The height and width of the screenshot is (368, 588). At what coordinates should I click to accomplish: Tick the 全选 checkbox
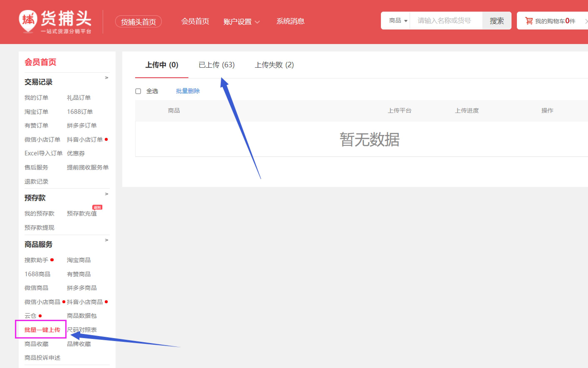pos(138,91)
